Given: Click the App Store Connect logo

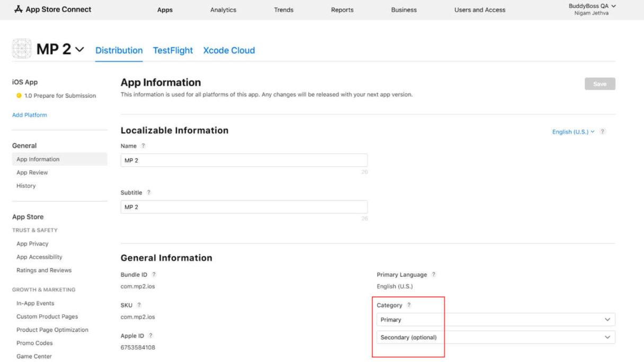Looking at the screenshot, I should (x=52, y=9).
